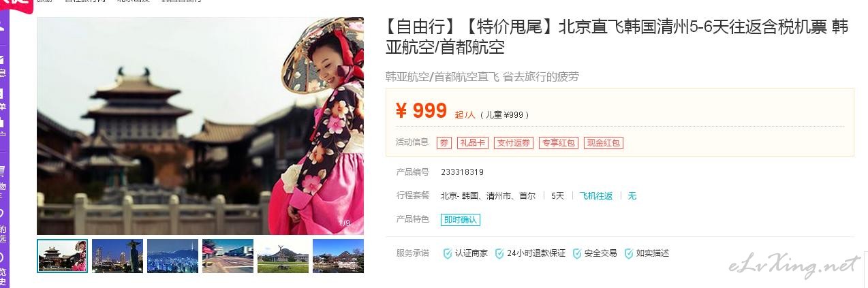This screenshot has width=868, height=288.
Task: Open the messages icon in purple sidebar
Action: (x=2, y=59)
